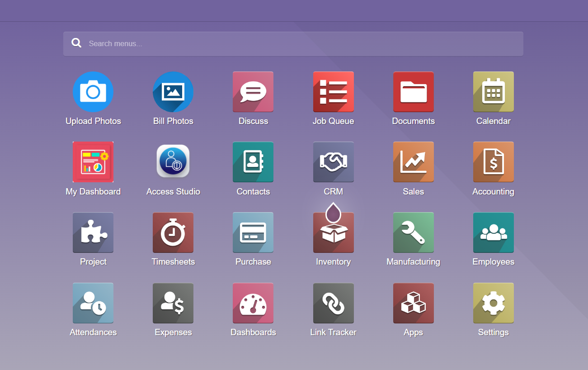Viewport: 588px width, 370px height.
Task: Open the Manufacturing wrench icon
Action: [413, 232]
